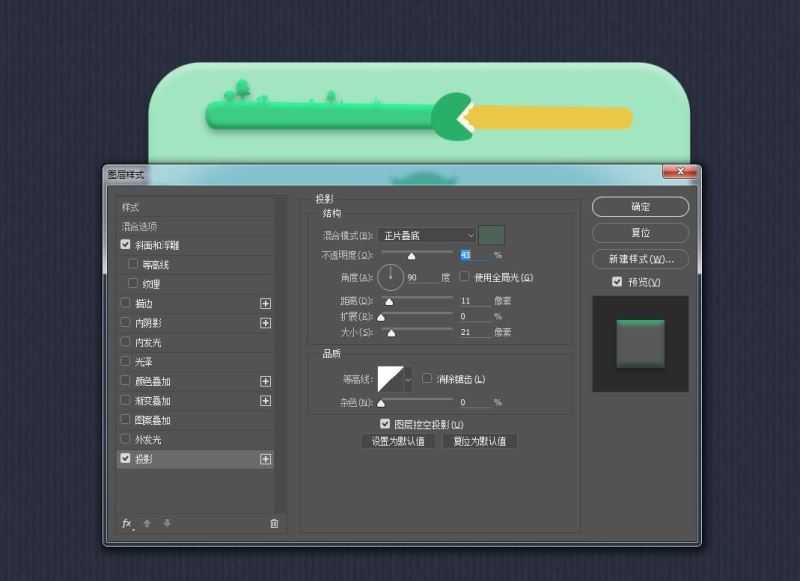Screen dimensions: 800x581
Task: Open the drop shadow color swatch
Action: [x=495, y=234]
